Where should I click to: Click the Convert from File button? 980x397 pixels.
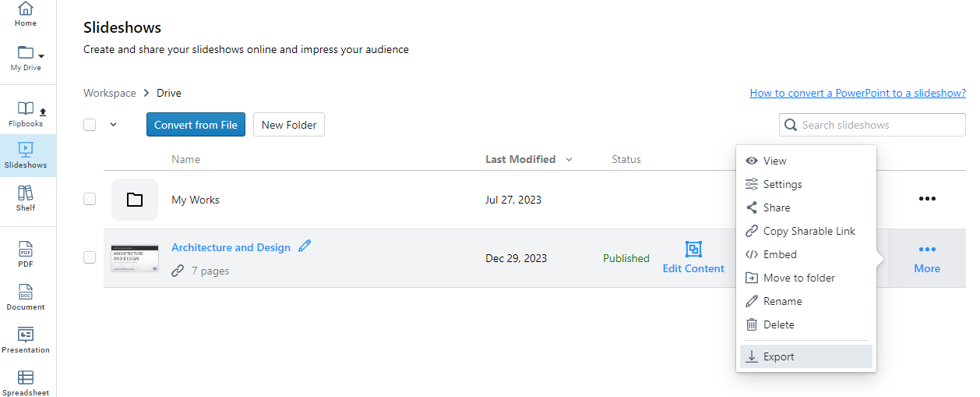point(196,125)
